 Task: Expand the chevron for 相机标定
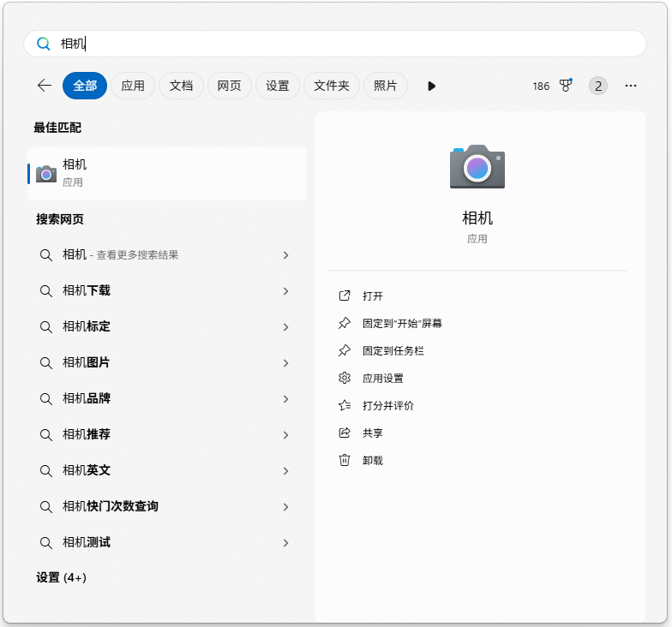pyautogui.click(x=286, y=327)
